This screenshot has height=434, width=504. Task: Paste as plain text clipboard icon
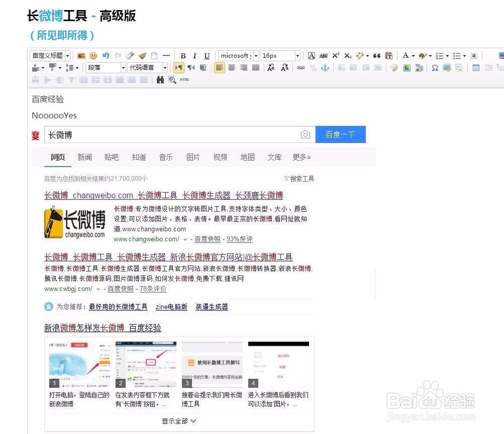(x=389, y=55)
